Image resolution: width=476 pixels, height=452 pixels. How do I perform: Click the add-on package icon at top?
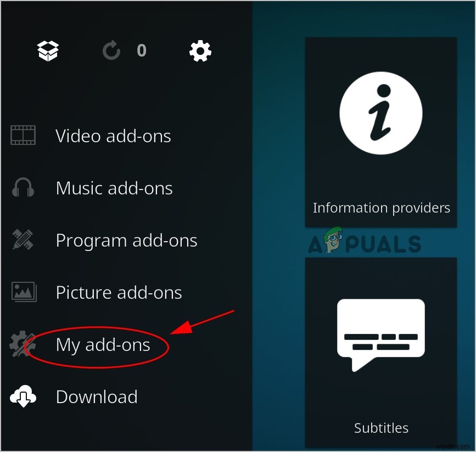[x=48, y=51]
